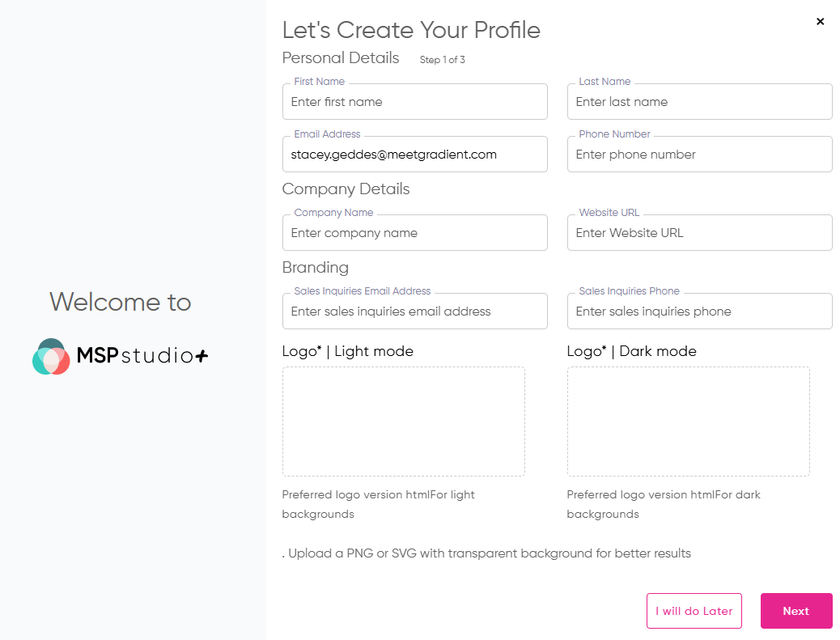Edit the Email Address field

(414, 154)
